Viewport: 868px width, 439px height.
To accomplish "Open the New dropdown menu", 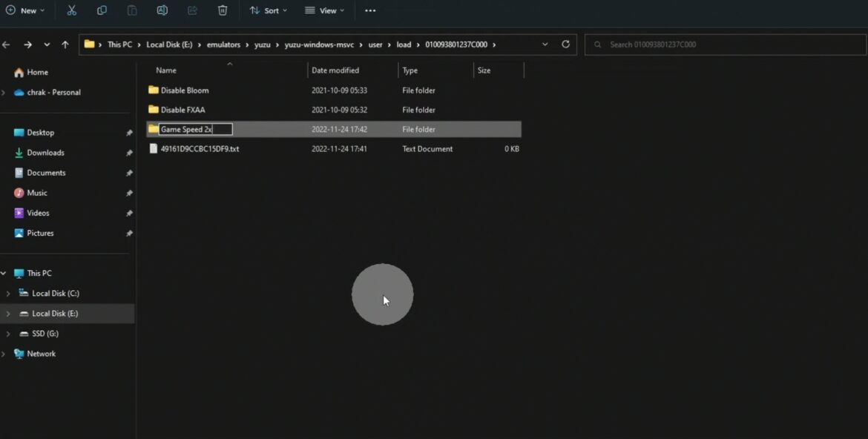I will tap(25, 10).
